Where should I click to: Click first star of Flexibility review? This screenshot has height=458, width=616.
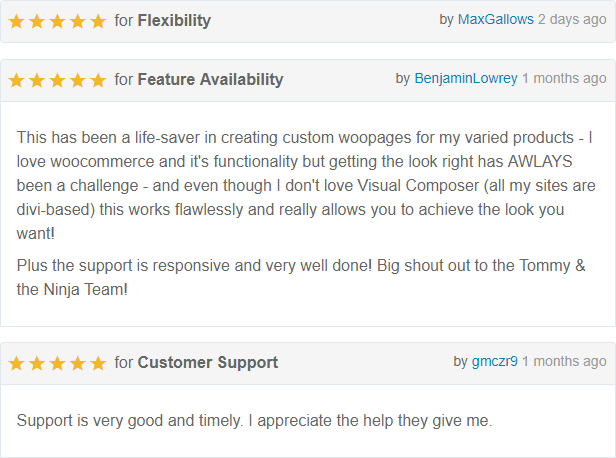[16, 21]
